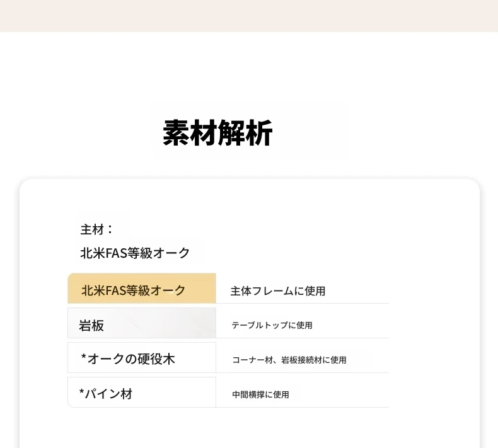Click the "テーブルトップに使用" description

(272, 325)
